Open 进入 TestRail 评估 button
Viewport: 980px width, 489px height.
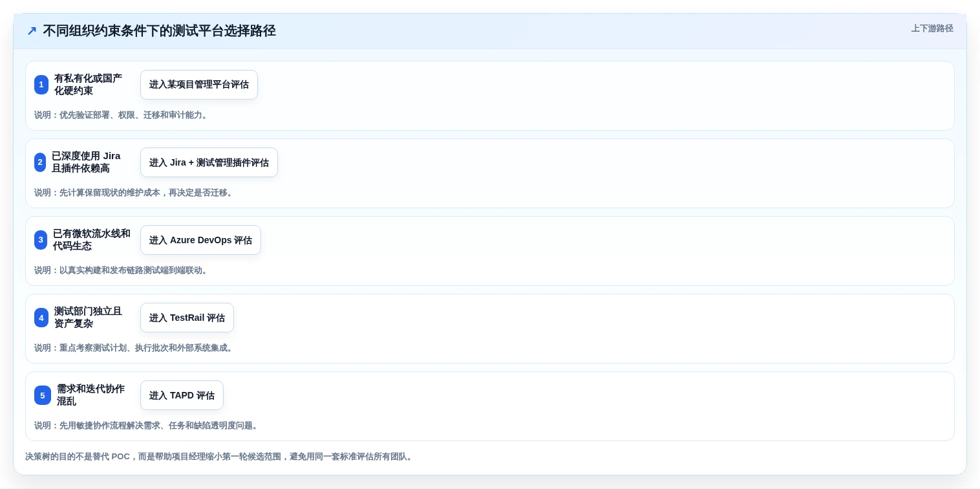pyautogui.click(x=187, y=318)
